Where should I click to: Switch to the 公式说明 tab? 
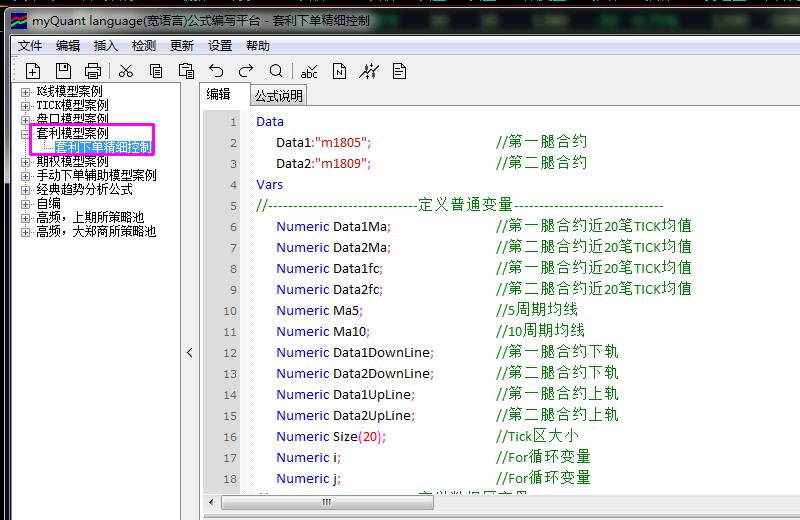coord(278,96)
